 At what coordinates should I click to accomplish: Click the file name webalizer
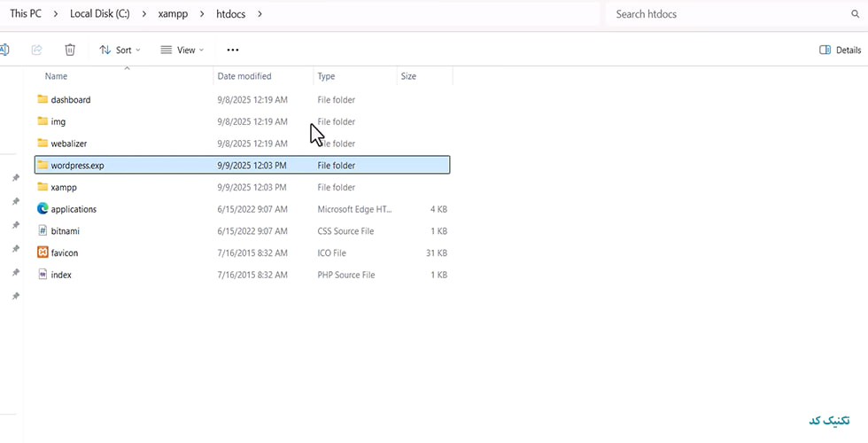[x=69, y=144]
